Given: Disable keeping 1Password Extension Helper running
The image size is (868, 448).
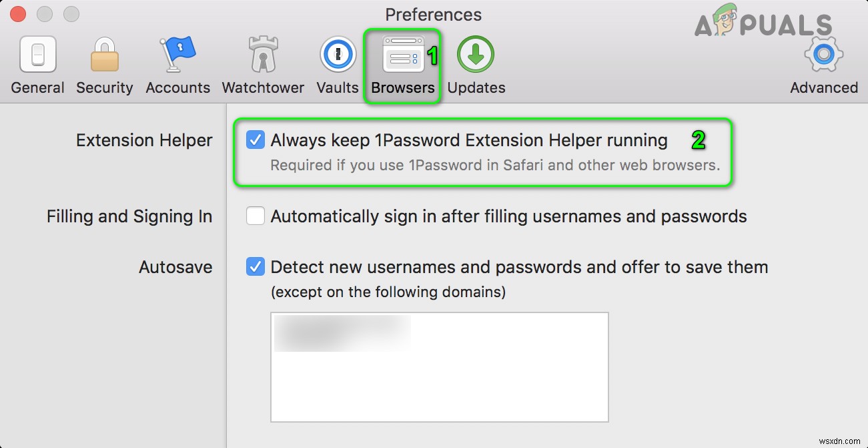Looking at the screenshot, I should 254,140.
